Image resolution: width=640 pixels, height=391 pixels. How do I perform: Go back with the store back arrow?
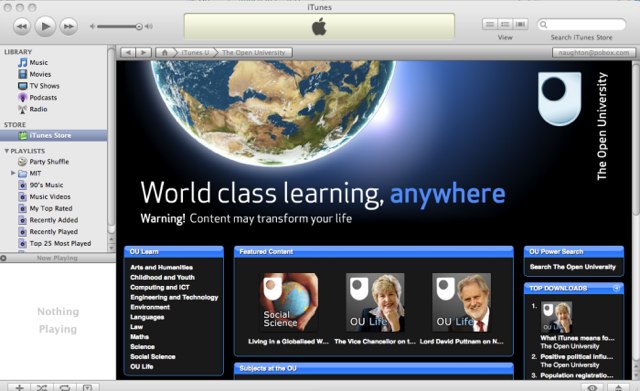(x=128, y=53)
